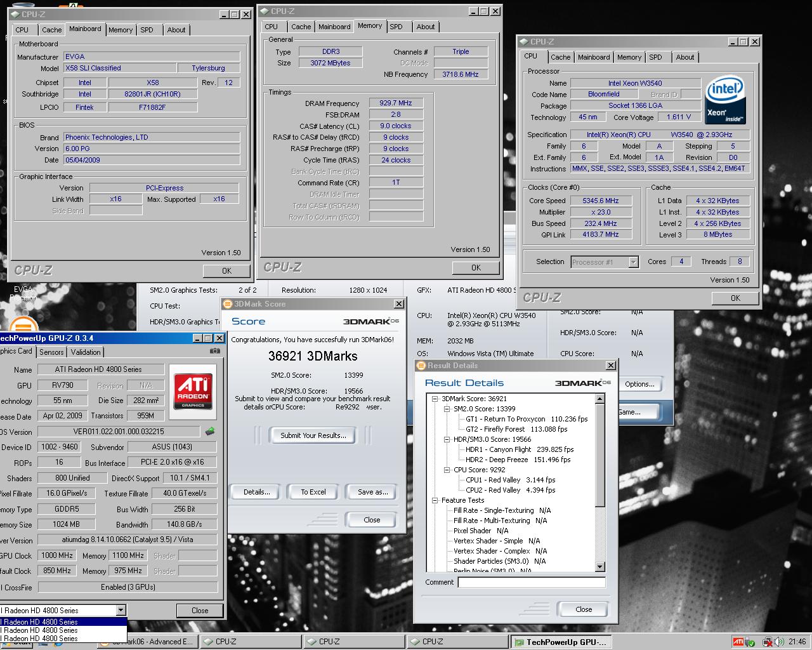
Task: Click Save as... button
Action: point(372,492)
